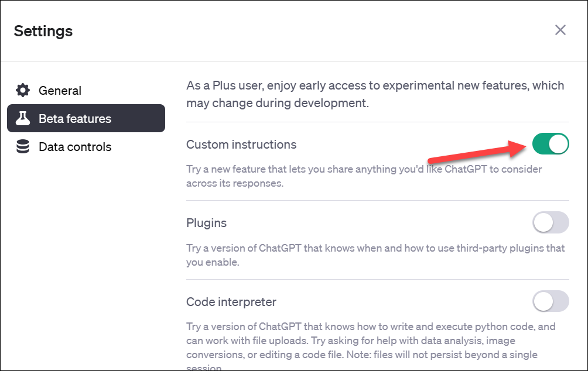Click the Settings dialog title
The height and width of the screenshot is (371, 588).
click(43, 31)
